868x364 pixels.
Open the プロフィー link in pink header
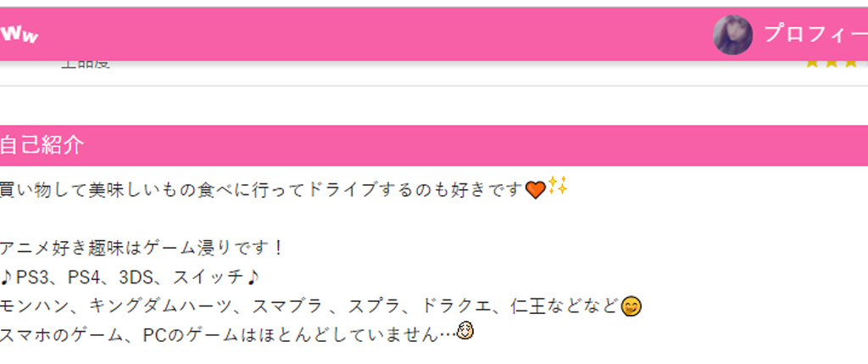point(815,34)
